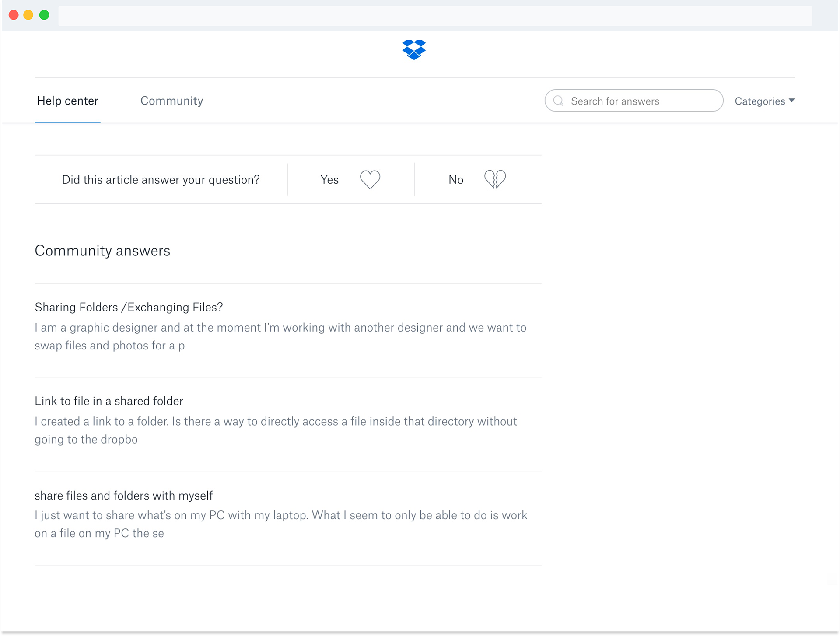
Task: Click excerpt starting 'I created a link'
Action: pyautogui.click(x=276, y=430)
